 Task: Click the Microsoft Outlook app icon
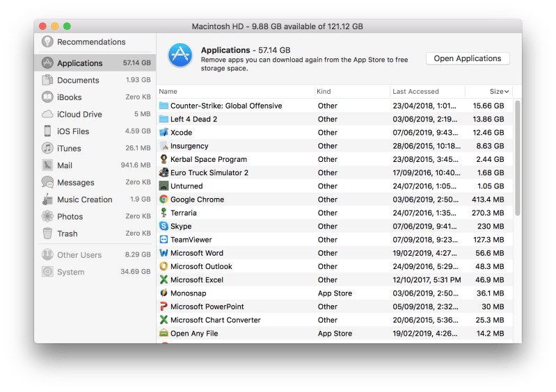pyautogui.click(x=164, y=266)
